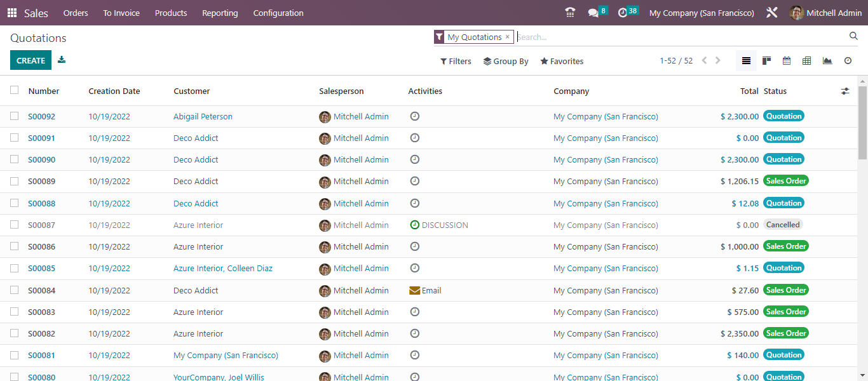Select the checkbox for row S00087

pyautogui.click(x=15, y=225)
